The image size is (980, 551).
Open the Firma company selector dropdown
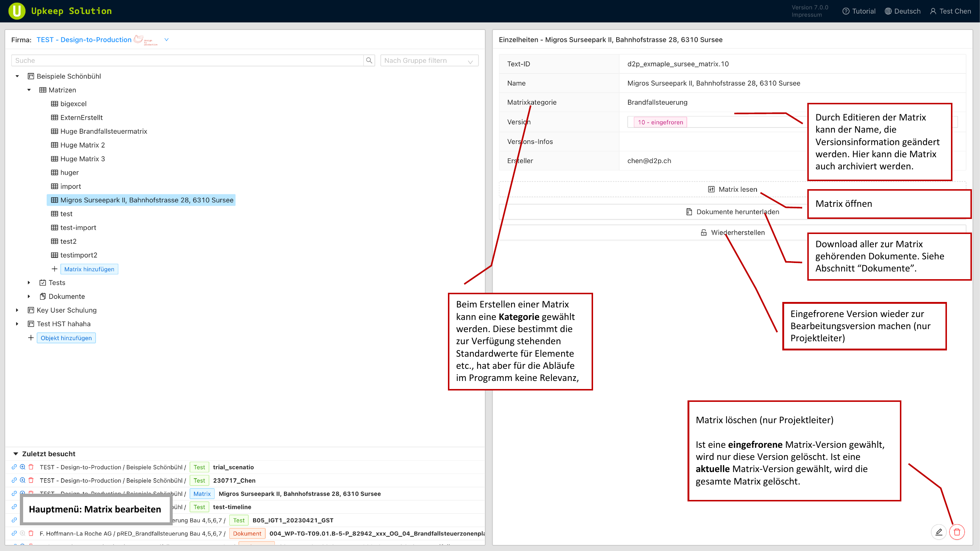point(166,40)
